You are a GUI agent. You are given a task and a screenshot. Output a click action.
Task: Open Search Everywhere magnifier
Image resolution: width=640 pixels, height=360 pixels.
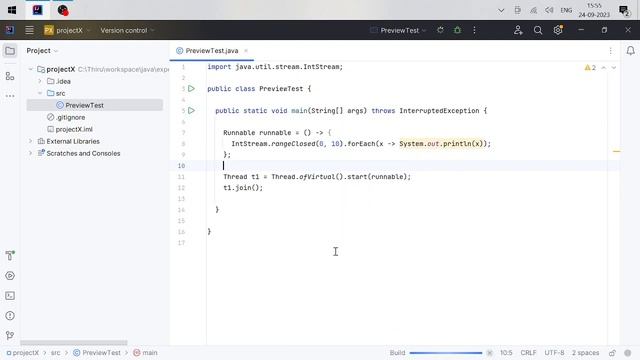click(538, 30)
